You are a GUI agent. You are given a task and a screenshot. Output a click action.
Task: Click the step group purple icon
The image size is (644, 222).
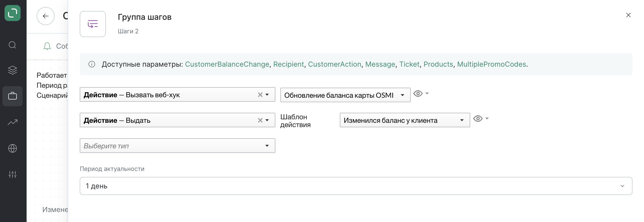[x=93, y=24]
